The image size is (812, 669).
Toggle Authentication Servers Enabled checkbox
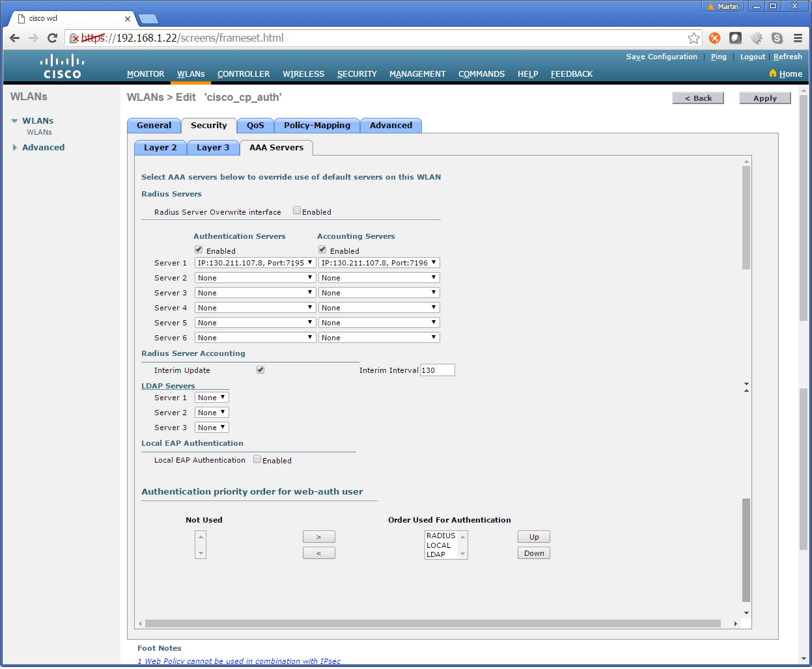[199, 249]
